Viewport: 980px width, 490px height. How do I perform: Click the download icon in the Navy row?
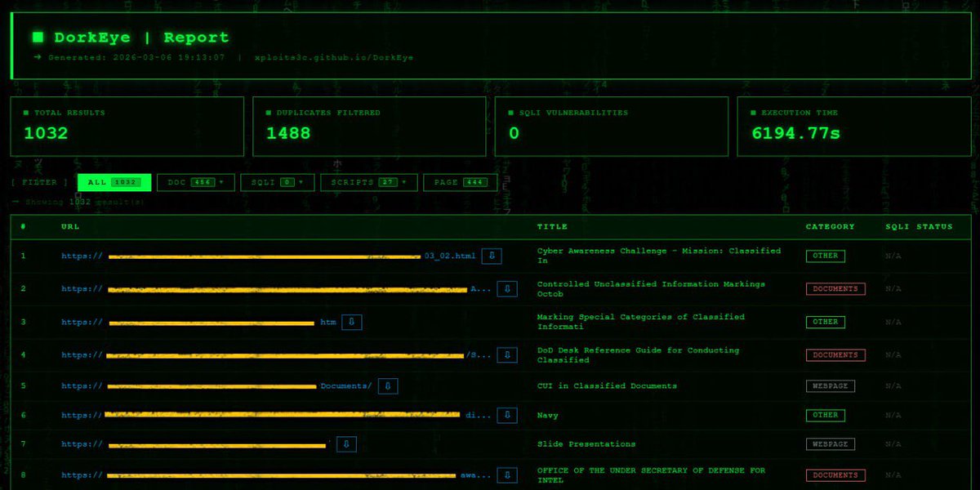click(x=507, y=415)
